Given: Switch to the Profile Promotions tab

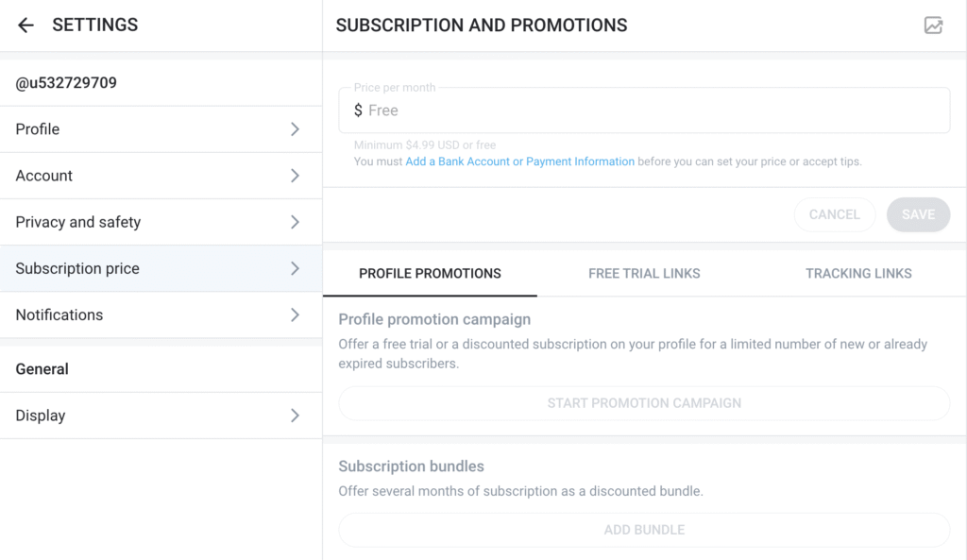Looking at the screenshot, I should coord(430,274).
